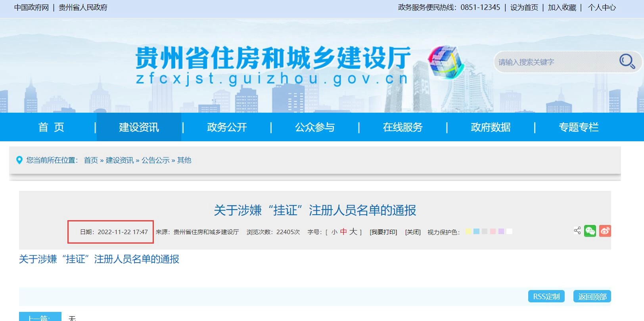The width and height of the screenshot is (644, 321).
Task: Click the date text 2022-11-22 17:47
Action: pos(123,232)
